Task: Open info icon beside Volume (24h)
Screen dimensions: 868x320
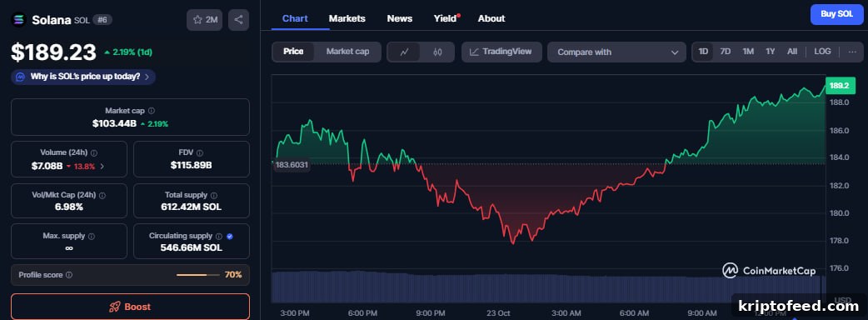Action: 94,152
